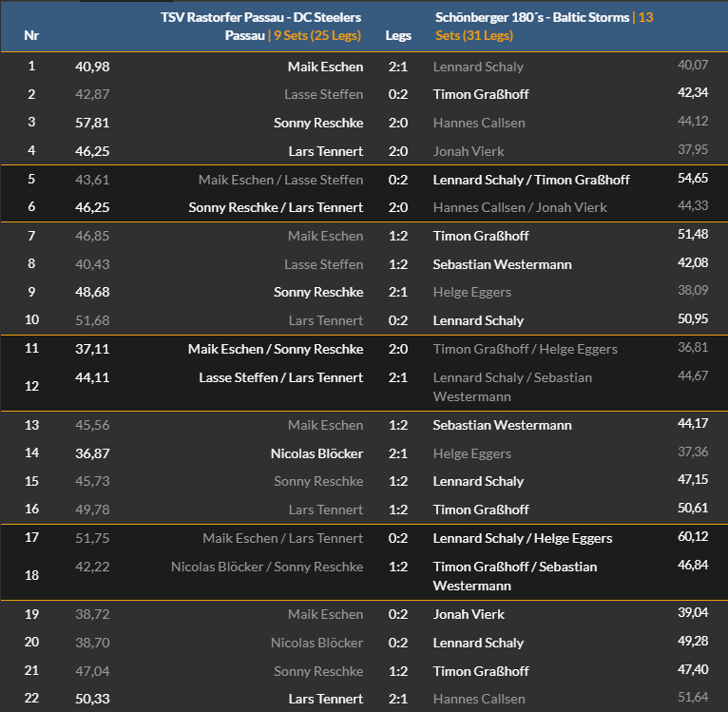Image resolution: width=728 pixels, height=712 pixels.
Task: Click the Nr column header
Action: point(31,35)
